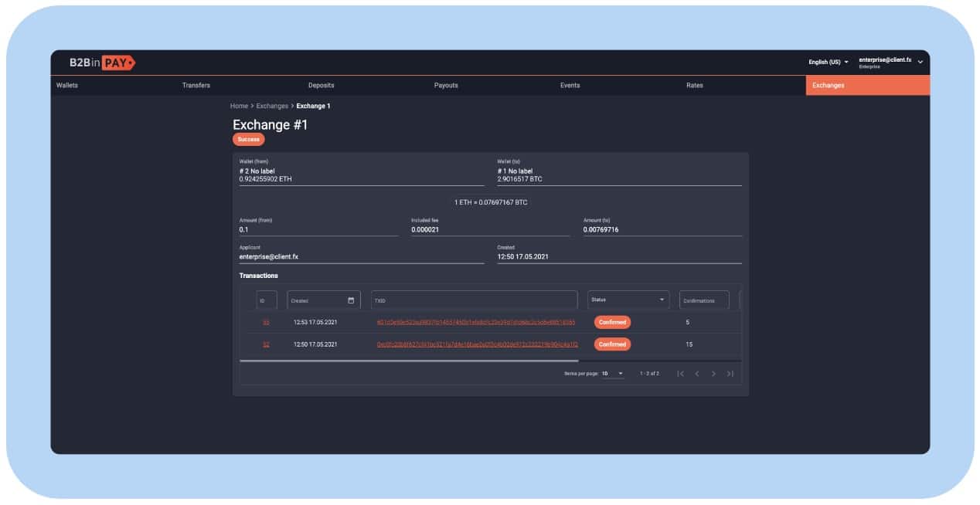Open the English (US) language selector

[828, 62]
